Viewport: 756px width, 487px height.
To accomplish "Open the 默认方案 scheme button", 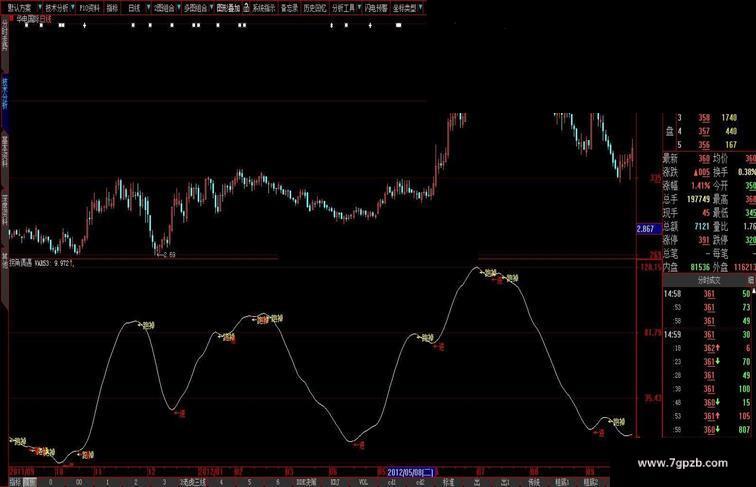I will coord(19,8).
